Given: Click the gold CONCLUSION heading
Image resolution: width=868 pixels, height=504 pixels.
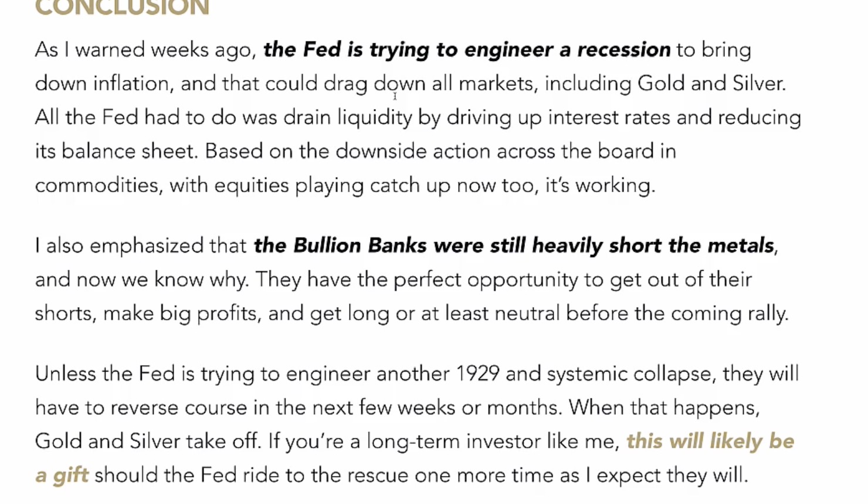Looking at the screenshot, I should click(122, 8).
